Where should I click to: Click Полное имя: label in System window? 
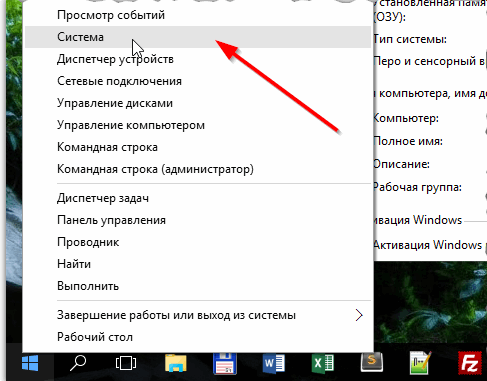[408, 141]
